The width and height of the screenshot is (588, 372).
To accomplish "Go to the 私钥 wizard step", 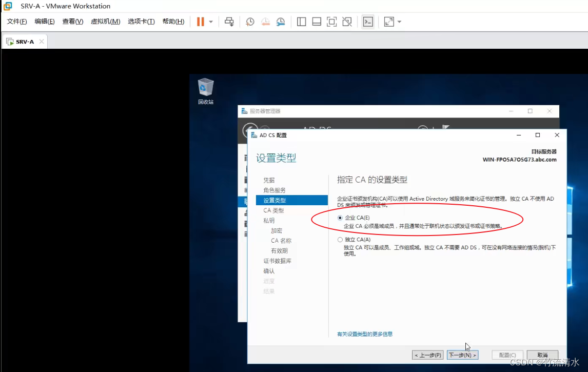I will 269,221.
